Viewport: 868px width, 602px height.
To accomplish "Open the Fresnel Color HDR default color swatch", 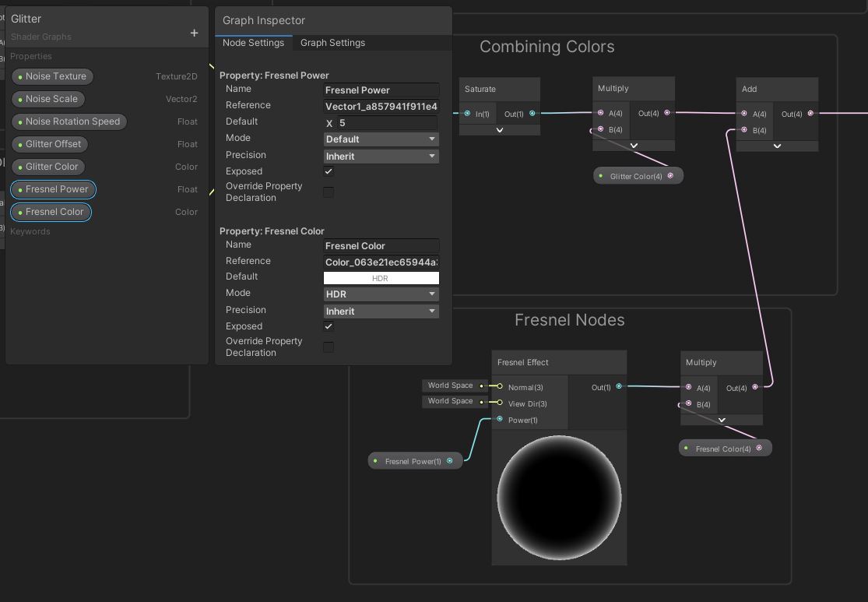I will pos(381,278).
